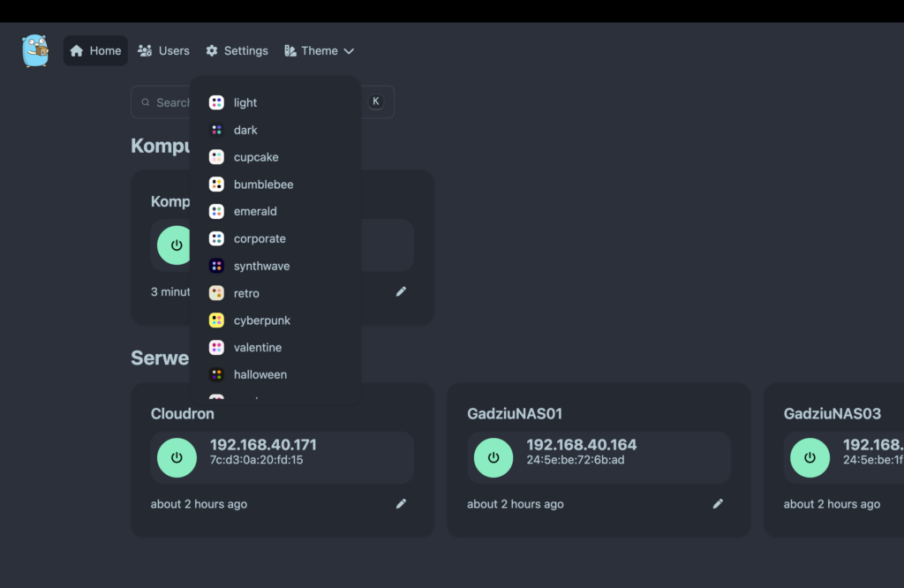Choose the dark theme option
The image size is (904, 588).
pyautogui.click(x=245, y=130)
